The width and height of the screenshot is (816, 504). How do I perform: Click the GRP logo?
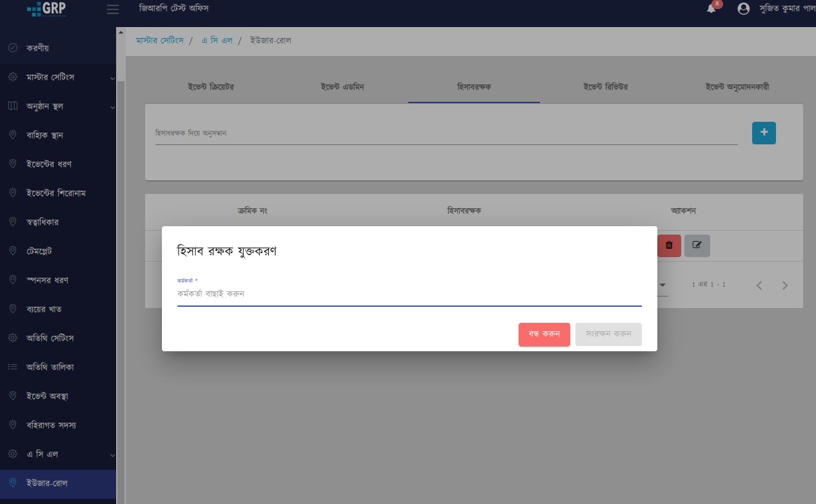coord(46,9)
